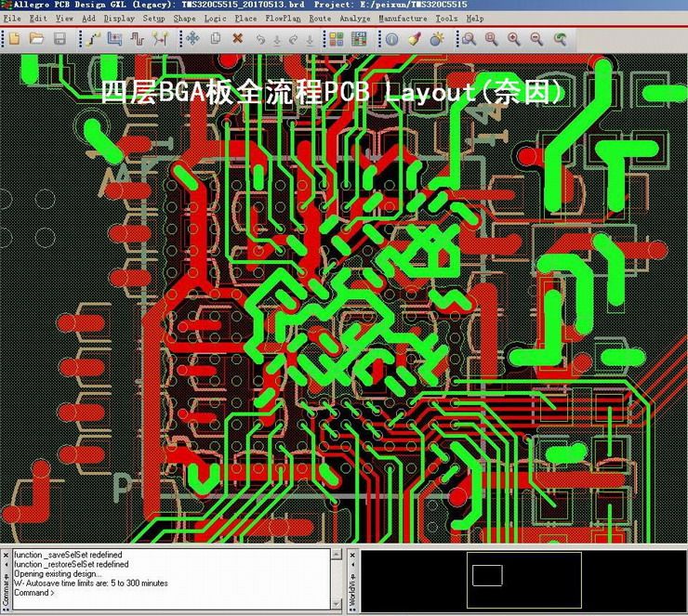Click the Zoom In magnifier
Viewport: 688px width, 616px height.
tap(514, 39)
